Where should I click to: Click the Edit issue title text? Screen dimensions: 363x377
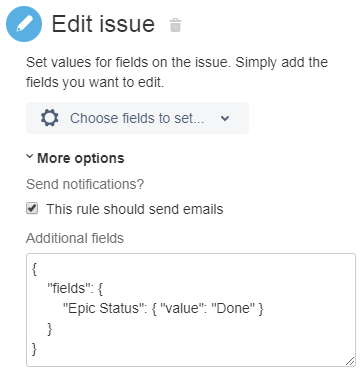pyautogui.click(x=103, y=24)
